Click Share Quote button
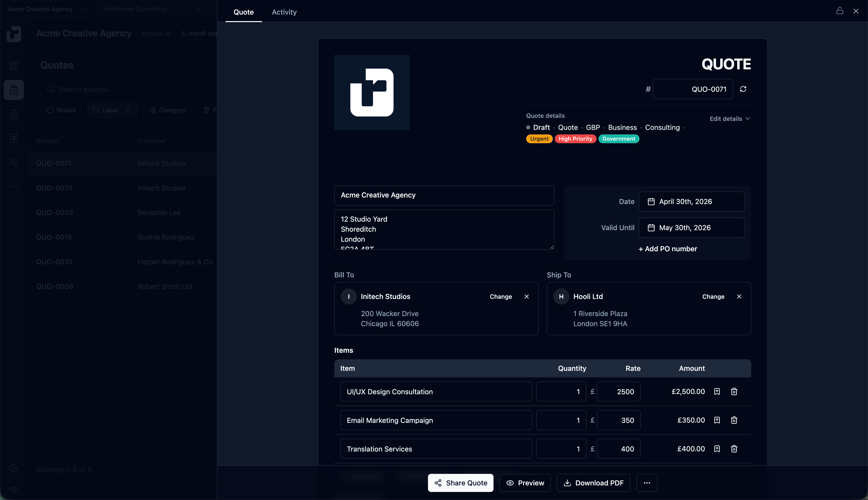 click(x=461, y=483)
